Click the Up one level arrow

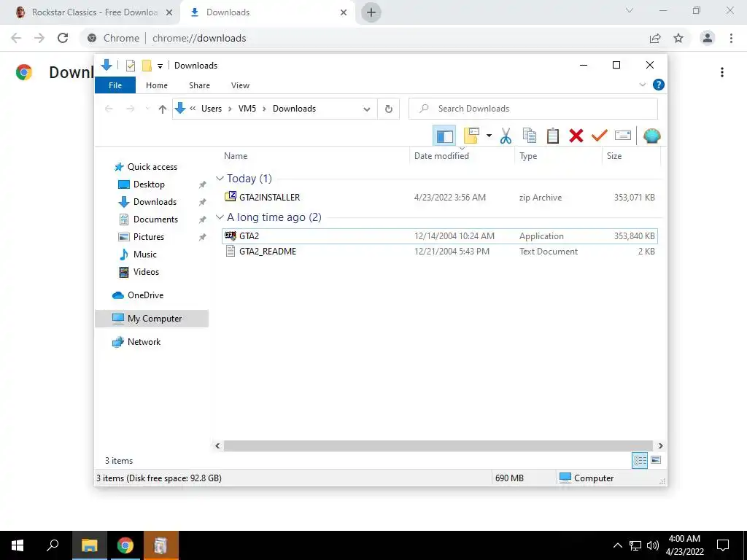pos(163,109)
